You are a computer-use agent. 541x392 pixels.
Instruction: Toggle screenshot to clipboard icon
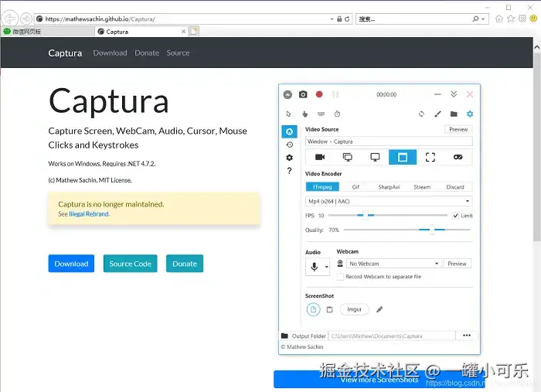[330, 309]
